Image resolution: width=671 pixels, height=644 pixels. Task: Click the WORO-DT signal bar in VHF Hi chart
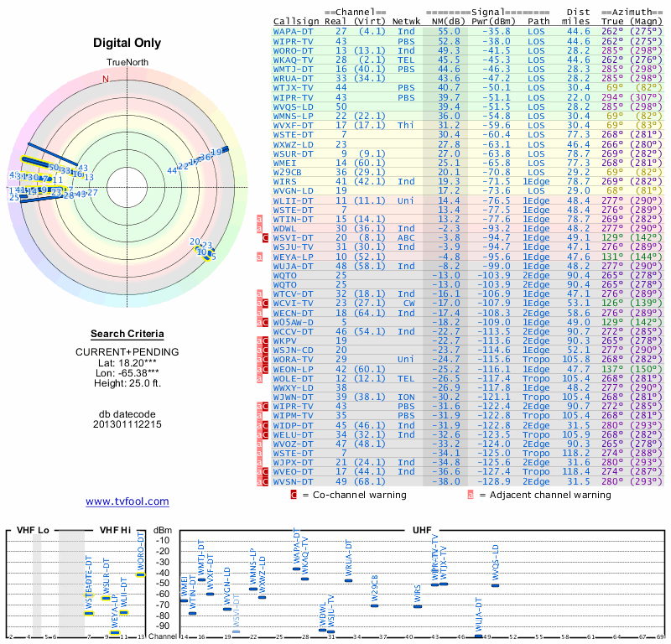[140, 574]
